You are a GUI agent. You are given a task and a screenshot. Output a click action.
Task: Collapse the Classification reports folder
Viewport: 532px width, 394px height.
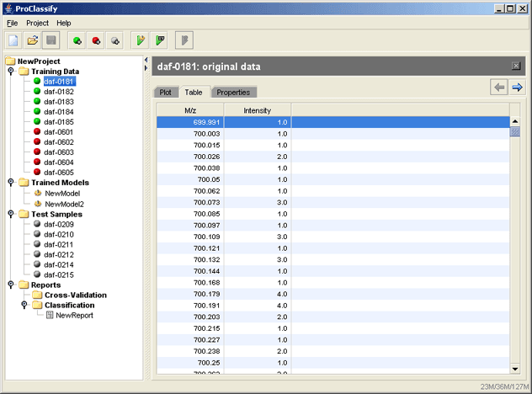(24, 305)
